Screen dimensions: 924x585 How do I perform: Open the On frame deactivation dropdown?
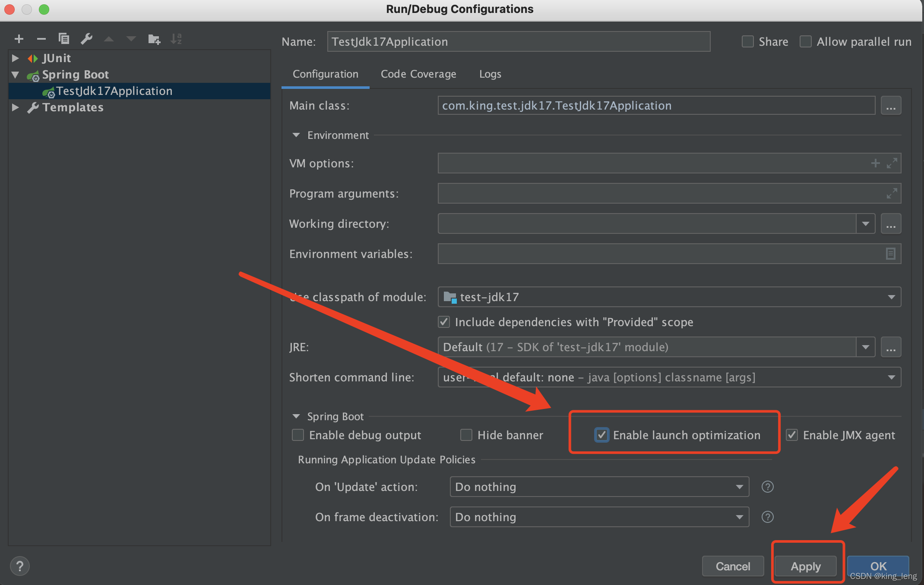pyautogui.click(x=740, y=517)
